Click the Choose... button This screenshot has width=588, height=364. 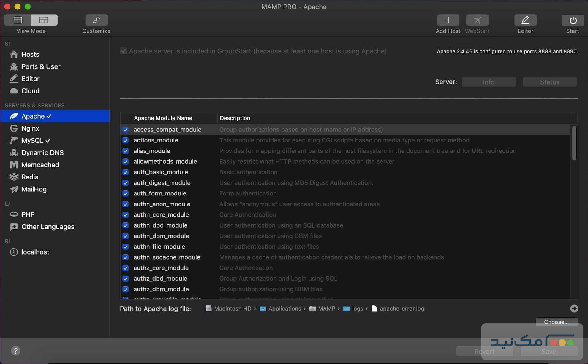pos(556,322)
